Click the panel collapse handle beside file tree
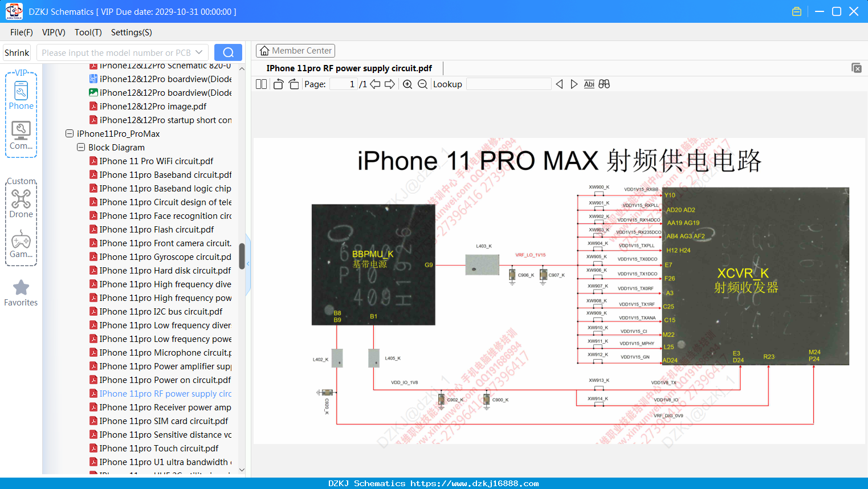The width and height of the screenshot is (868, 489). point(248,264)
